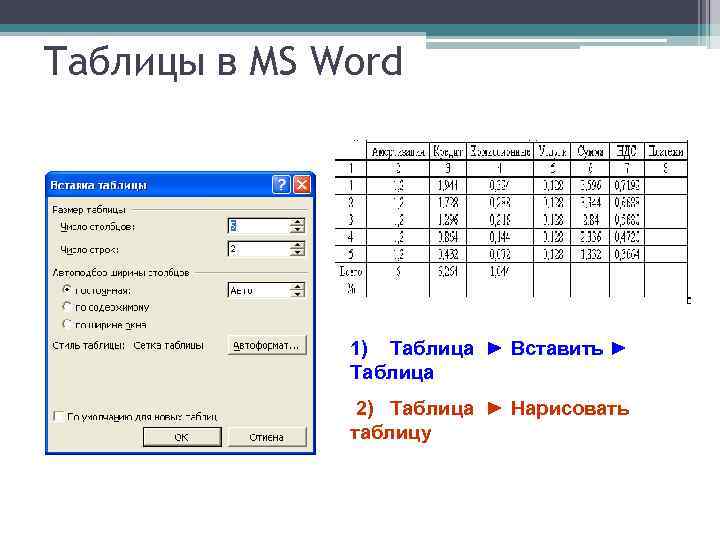Click the Автоподбор ширины столбцов label
The image size is (720, 540).
[121, 273]
